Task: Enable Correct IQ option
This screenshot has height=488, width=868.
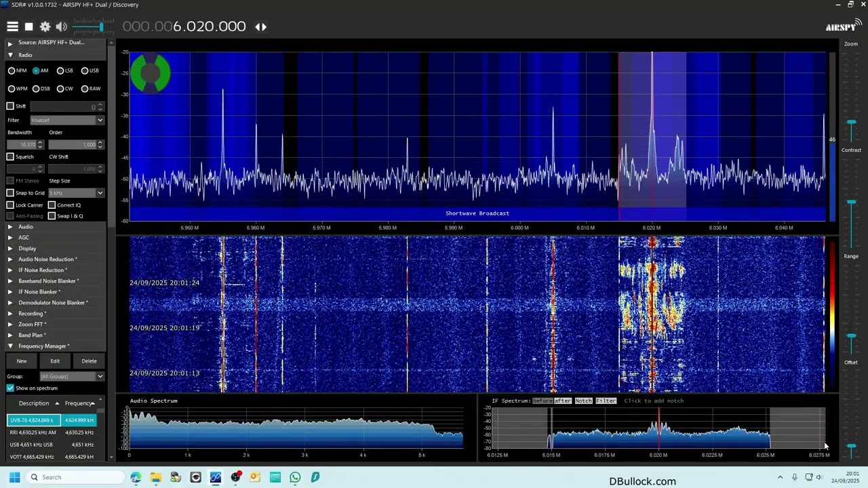Action: [52, 205]
